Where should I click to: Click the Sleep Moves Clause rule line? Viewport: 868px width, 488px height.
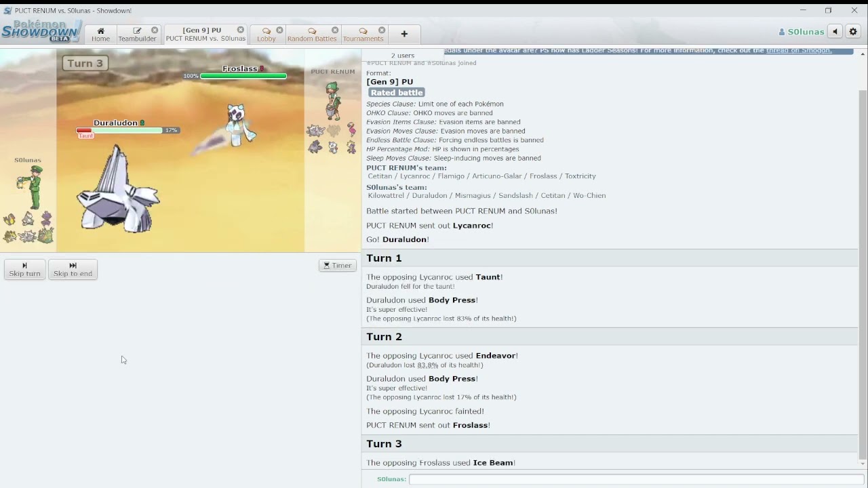(x=454, y=158)
